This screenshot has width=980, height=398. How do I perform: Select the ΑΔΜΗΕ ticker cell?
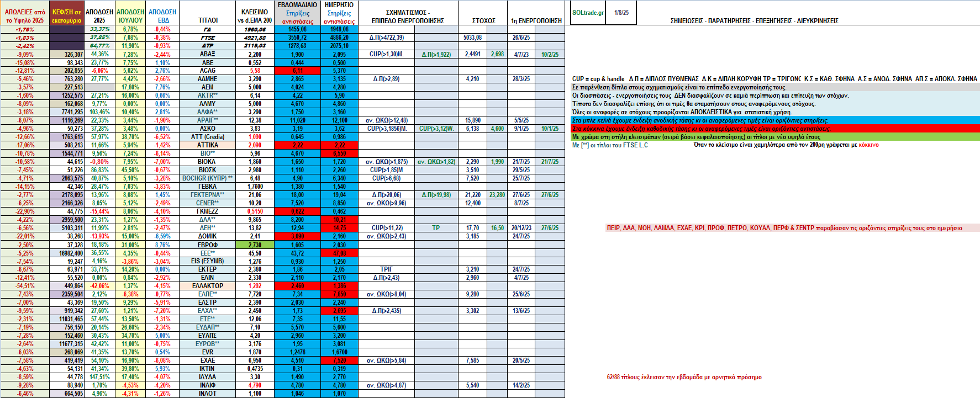208,79
